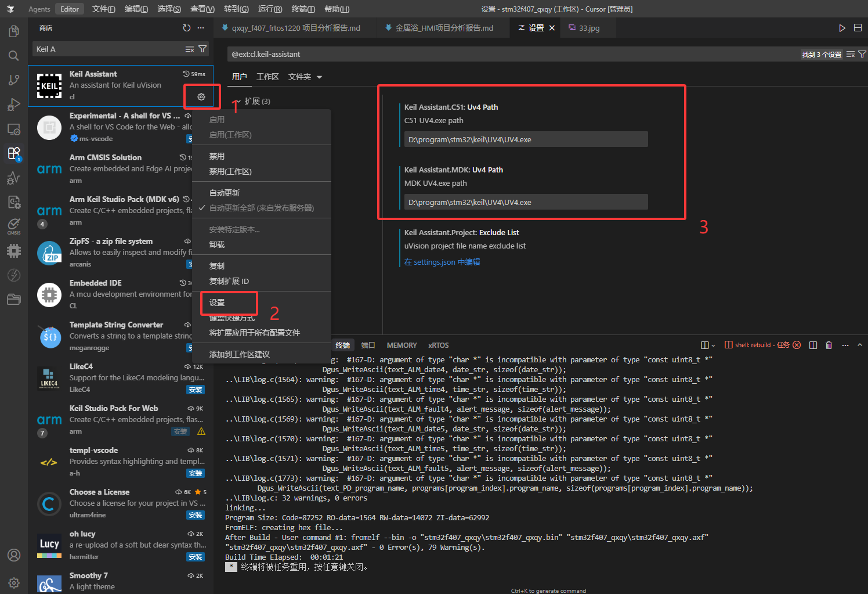Switch to the 端口 panel tab
This screenshot has width=868, height=594.
tap(368, 345)
